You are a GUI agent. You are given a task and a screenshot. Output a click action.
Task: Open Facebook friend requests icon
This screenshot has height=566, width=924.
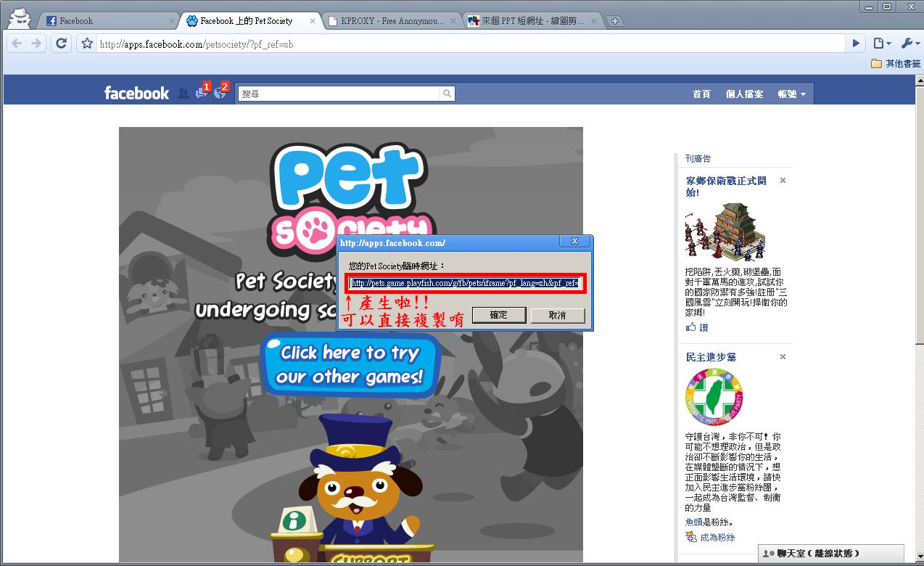183,93
